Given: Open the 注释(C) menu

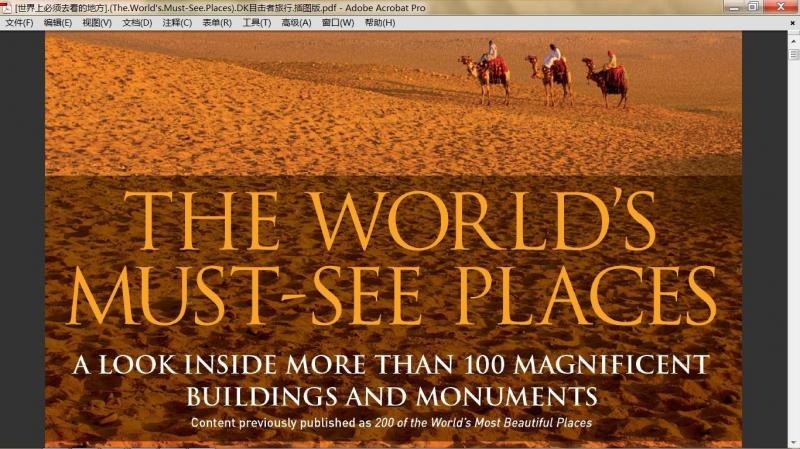Looking at the screenshot, I should (177, 23).
